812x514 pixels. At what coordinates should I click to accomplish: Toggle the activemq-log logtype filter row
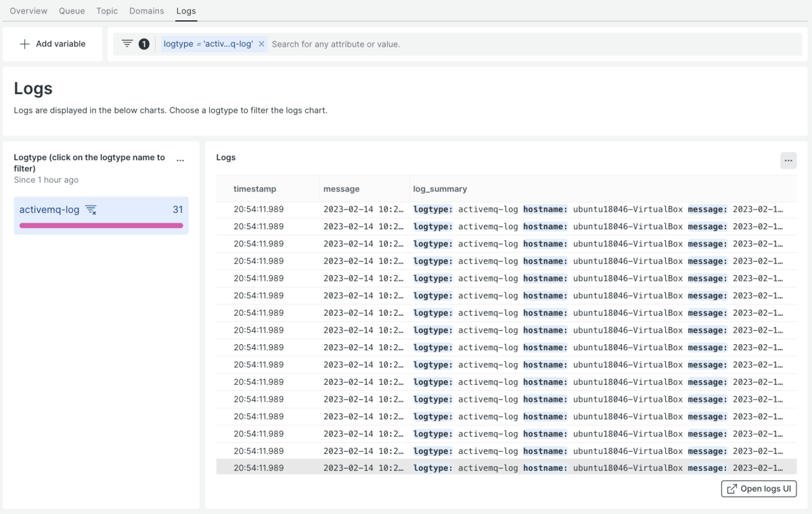(49, 210)
